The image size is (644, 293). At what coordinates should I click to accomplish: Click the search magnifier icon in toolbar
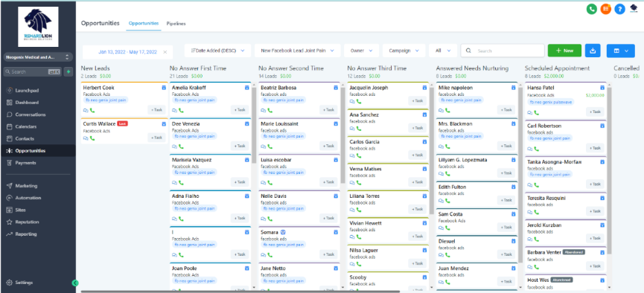(x=468, y=51)
